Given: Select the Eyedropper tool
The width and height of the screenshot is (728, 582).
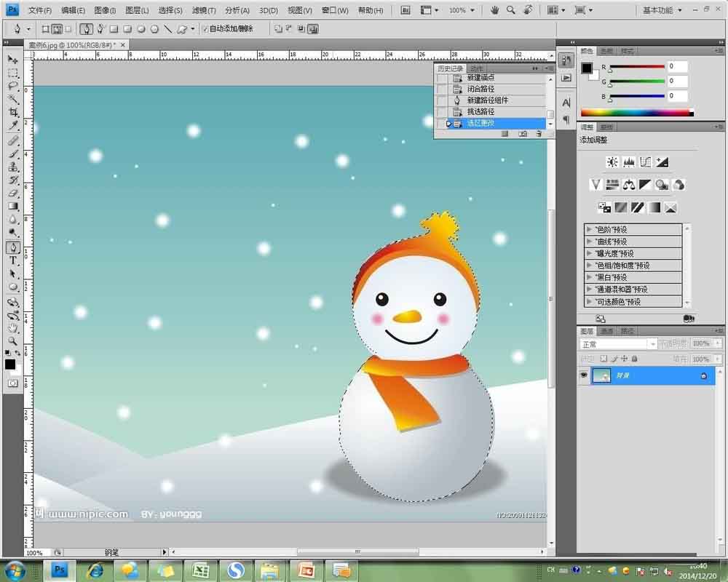Looking at the screenshot, I should 13,125.
